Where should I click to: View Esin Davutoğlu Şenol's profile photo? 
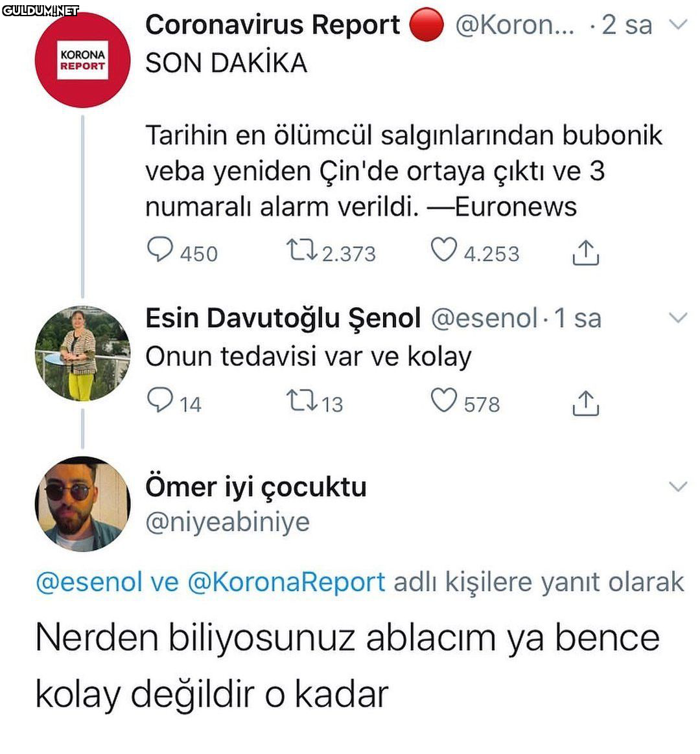coord(82,354)
